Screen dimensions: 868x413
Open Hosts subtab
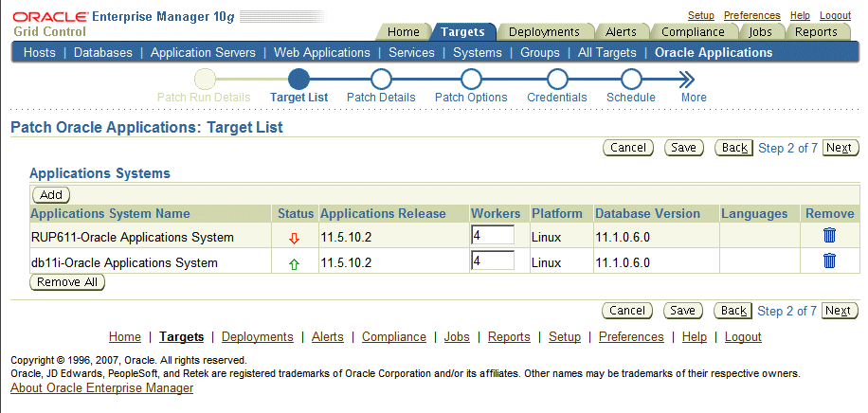point(39,53)
